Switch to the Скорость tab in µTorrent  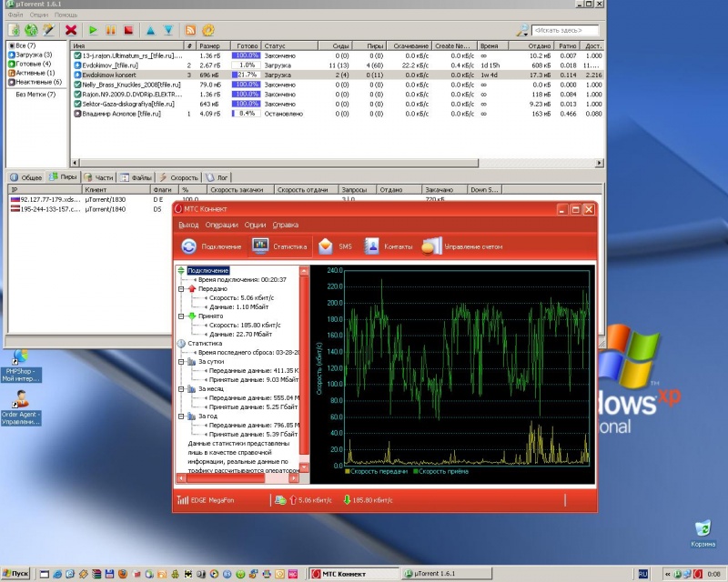coord(178,177)
